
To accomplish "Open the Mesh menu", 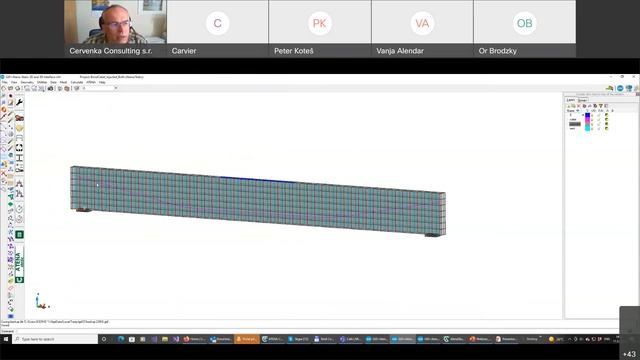I will coord(63,82).
